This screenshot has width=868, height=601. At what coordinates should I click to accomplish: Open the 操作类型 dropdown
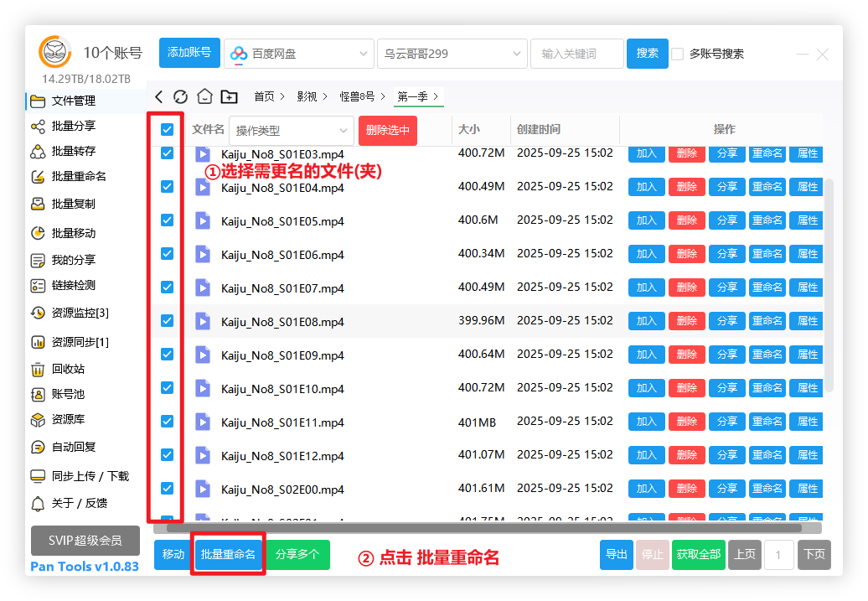(291, 131)
